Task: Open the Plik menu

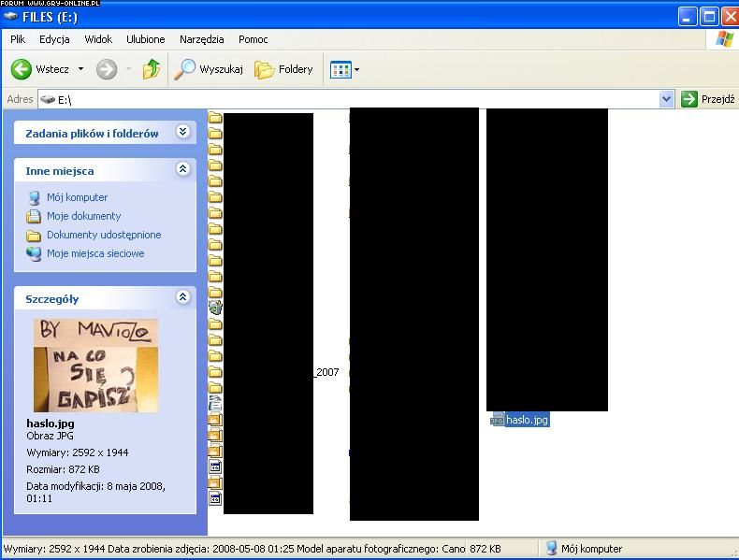Action: point(18,39)
